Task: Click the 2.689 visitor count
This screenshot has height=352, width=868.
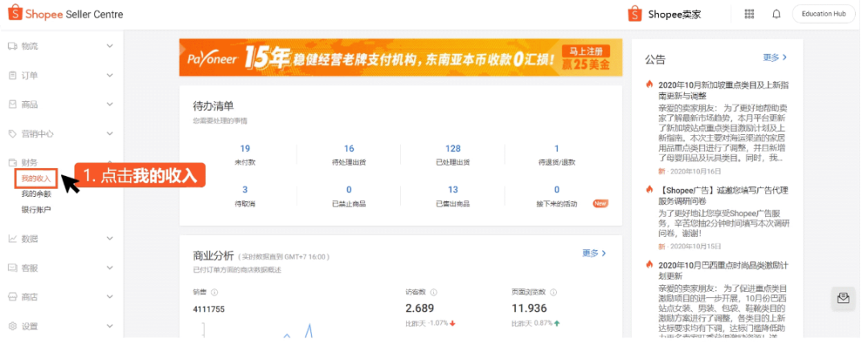Action: point(420,309)
